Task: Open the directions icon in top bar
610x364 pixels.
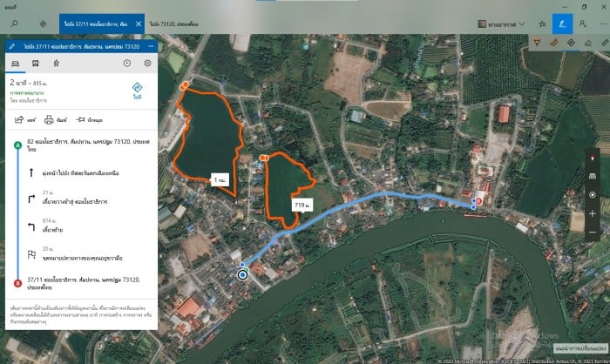Action: pyautogui.click(x=43, y=24)
